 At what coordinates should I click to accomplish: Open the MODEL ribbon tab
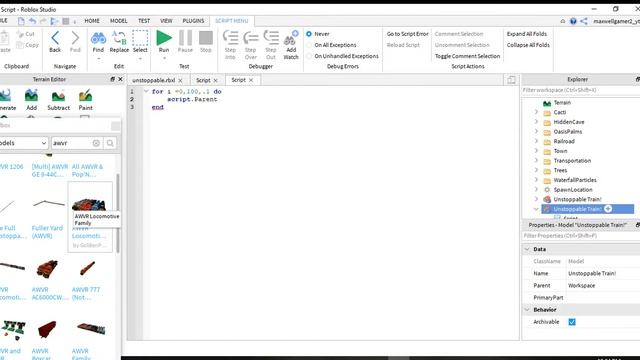tap(118, 21)
